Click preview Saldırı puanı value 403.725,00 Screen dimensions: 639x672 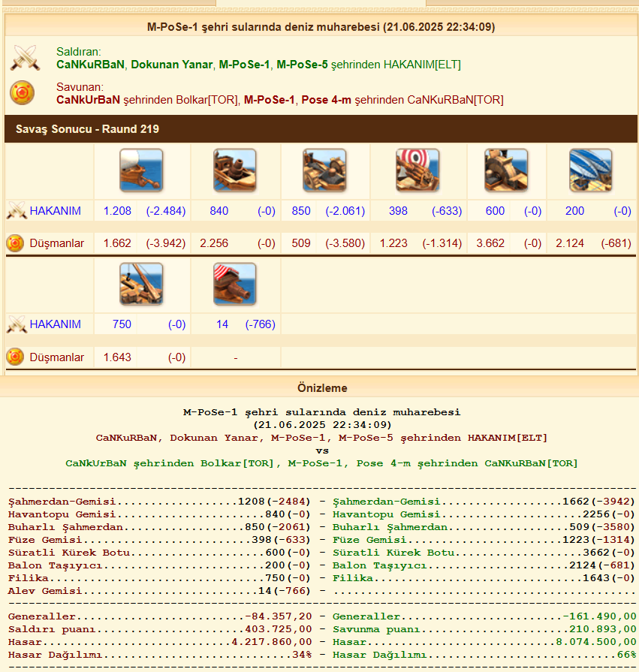[279, 629]
